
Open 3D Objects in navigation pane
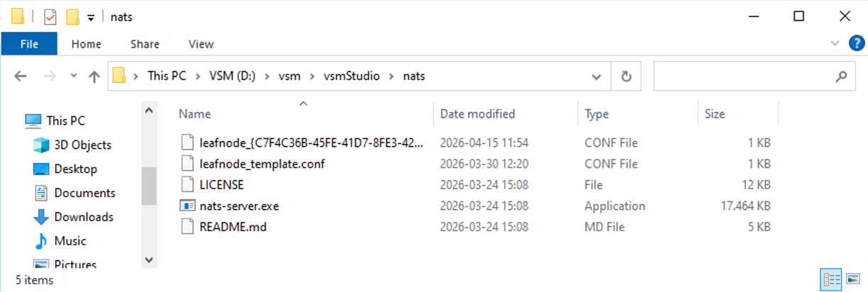click(x=82, y=145)
